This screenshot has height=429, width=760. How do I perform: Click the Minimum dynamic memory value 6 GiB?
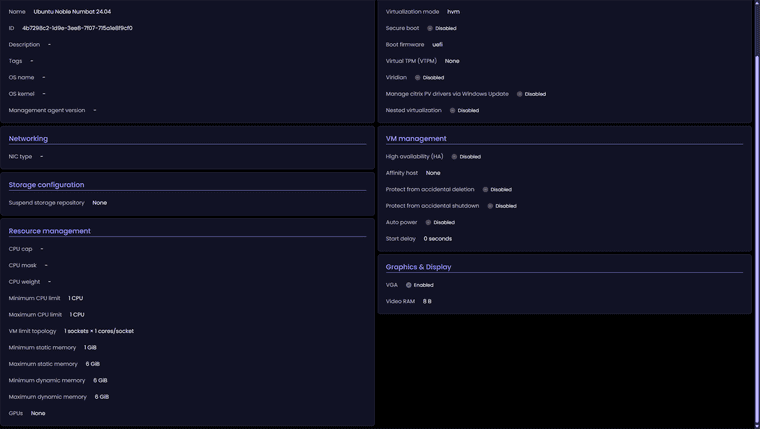pyautogui.click(x=100, y=381)
